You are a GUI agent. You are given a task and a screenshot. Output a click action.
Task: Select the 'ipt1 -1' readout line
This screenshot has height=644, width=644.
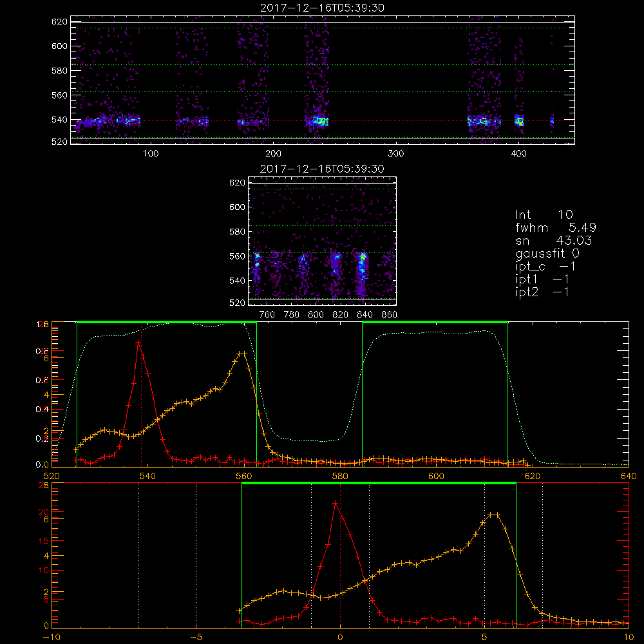pyautogui.click(x=542, y=279)
